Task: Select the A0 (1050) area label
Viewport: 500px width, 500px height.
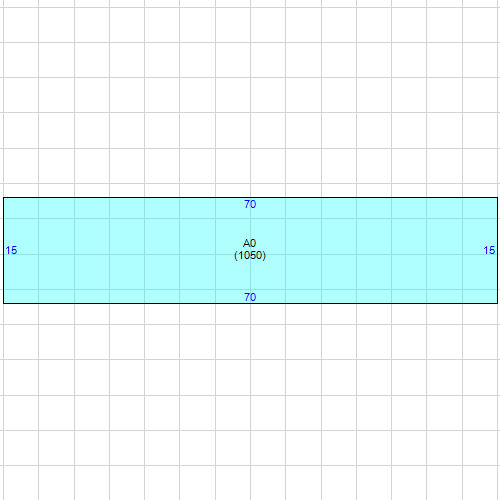Action: 250,249
